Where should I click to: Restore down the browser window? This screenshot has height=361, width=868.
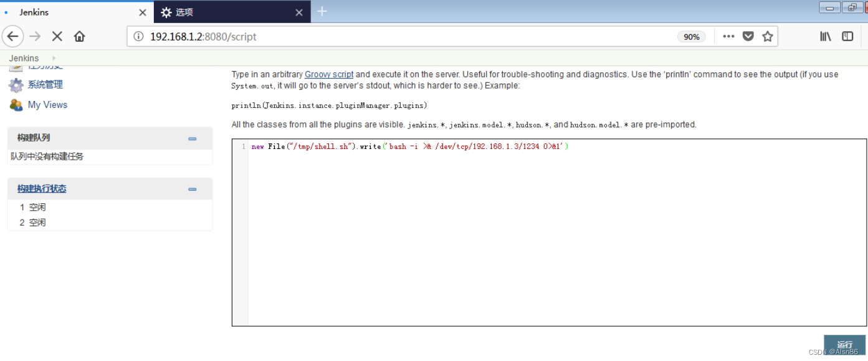[x=851, y=7]
